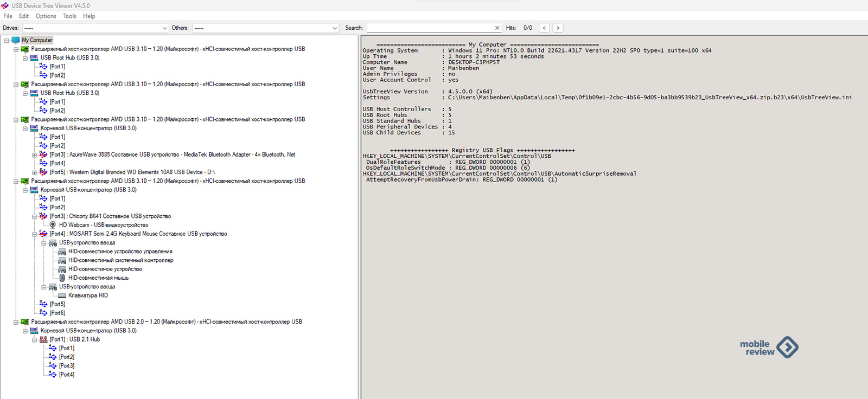Click icon of HID-совместимое устройство управления

[x=62, y=252]
